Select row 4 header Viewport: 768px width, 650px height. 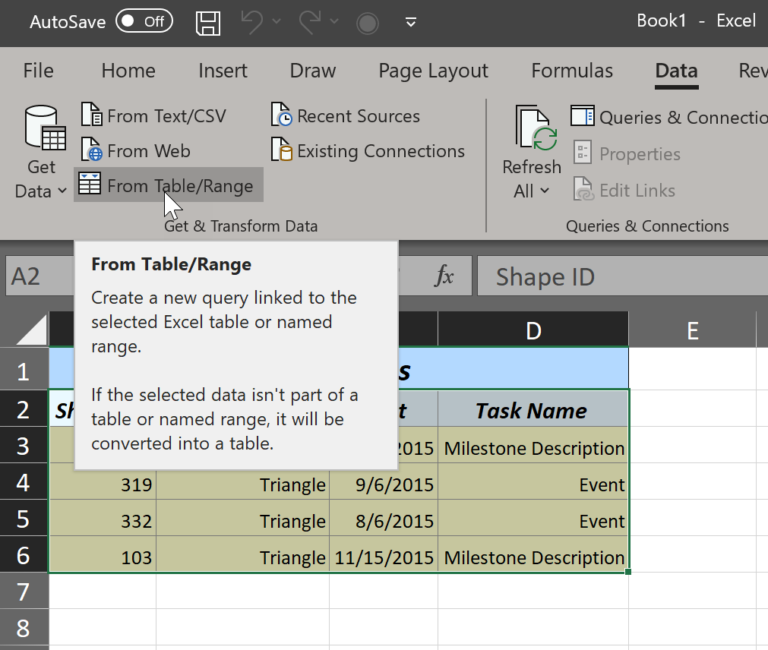pos(24,482)
